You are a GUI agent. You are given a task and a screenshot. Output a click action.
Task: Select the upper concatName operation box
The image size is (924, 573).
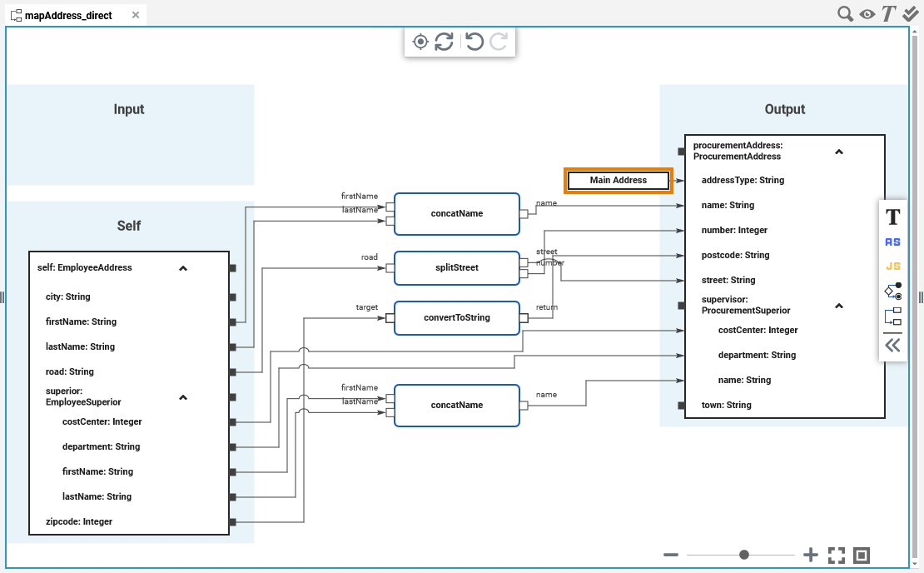point(457,214)
